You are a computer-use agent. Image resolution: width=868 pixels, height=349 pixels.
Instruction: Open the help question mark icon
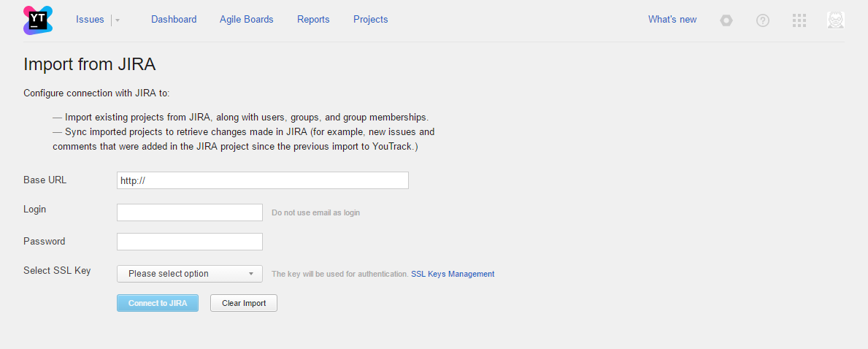(x=763, y=20)
